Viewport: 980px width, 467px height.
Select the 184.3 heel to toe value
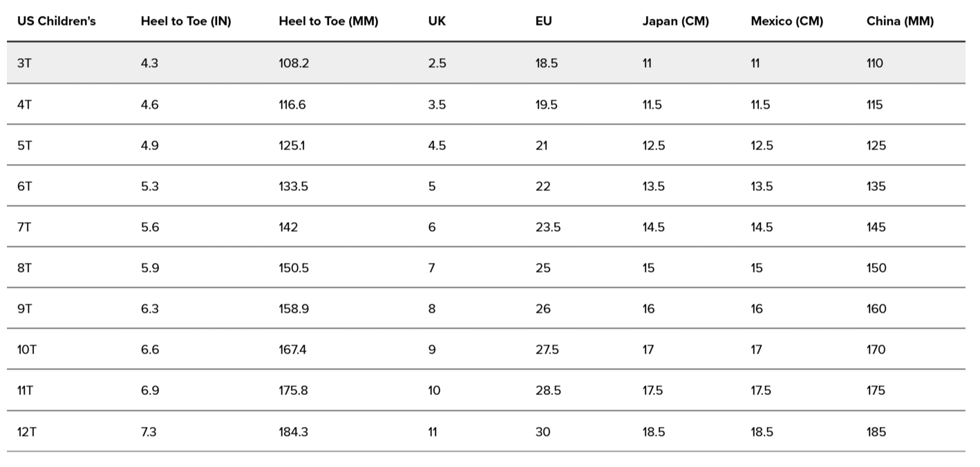(293, 432)
